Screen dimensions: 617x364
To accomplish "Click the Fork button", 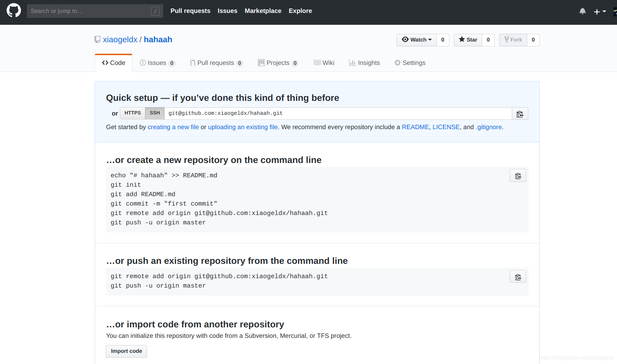I will point(513,40).
